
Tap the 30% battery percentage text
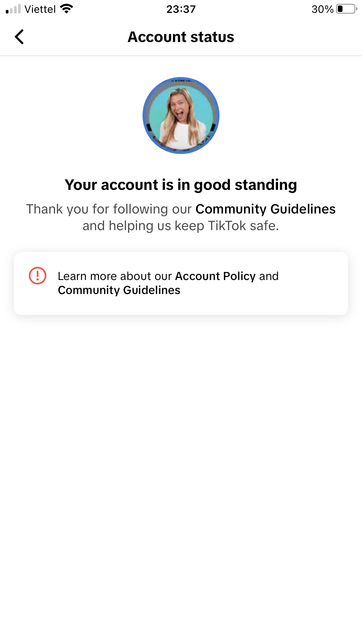click(x=322, y=9)
